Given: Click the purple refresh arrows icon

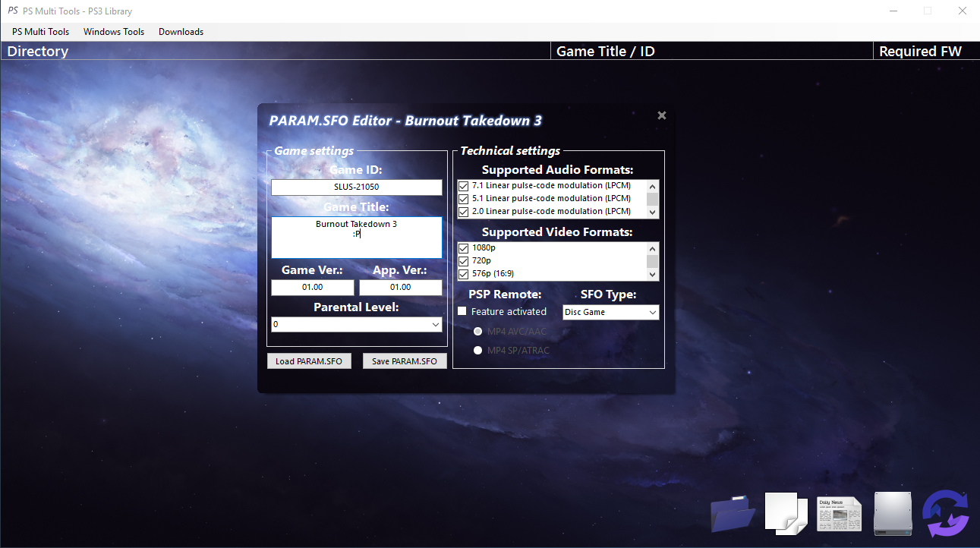Looking at the screenshot, I should [946, 514].
